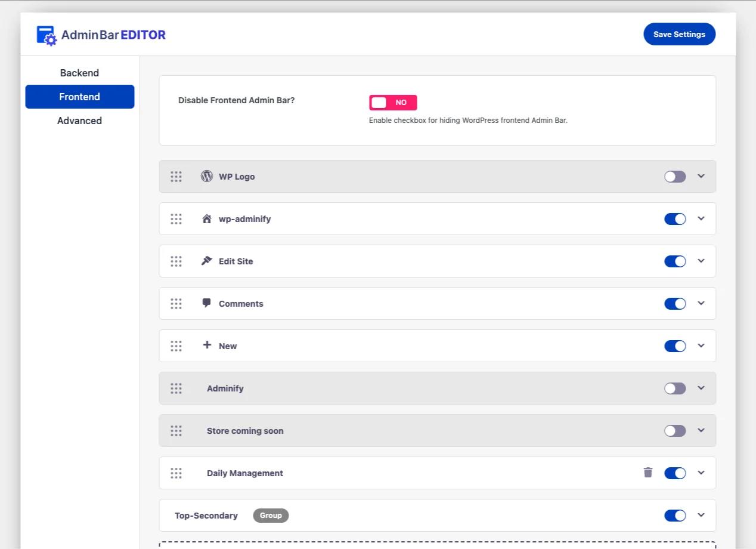Click the pin icon beside Edit Site

207,261
